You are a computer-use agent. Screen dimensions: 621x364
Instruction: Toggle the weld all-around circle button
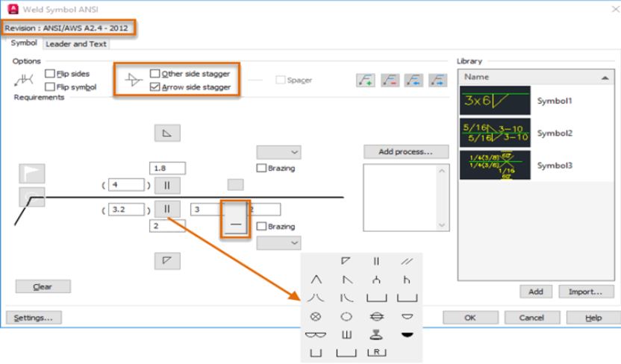(x=31, y=197)
